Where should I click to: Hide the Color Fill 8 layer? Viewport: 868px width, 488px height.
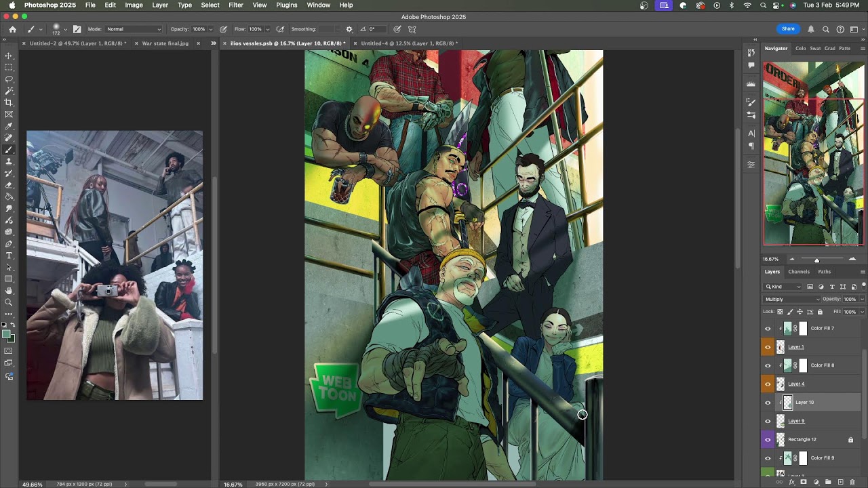768,365
